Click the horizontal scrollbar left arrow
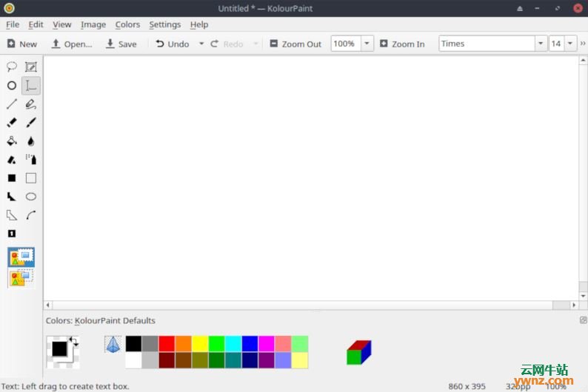The image size is (588, 392). pos(47,305)
